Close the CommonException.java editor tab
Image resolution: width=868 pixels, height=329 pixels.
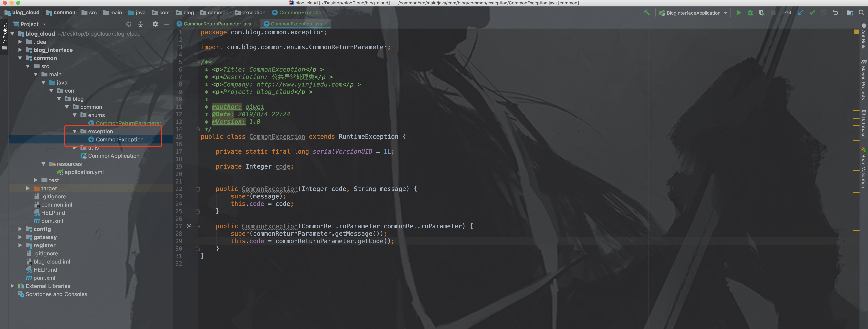click(326, 24)
